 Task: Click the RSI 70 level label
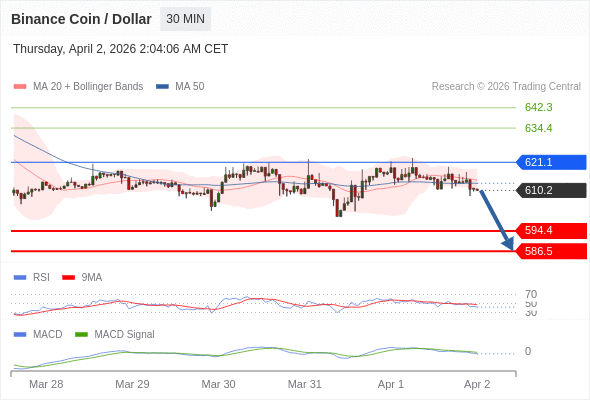click(x=531, y=294)
